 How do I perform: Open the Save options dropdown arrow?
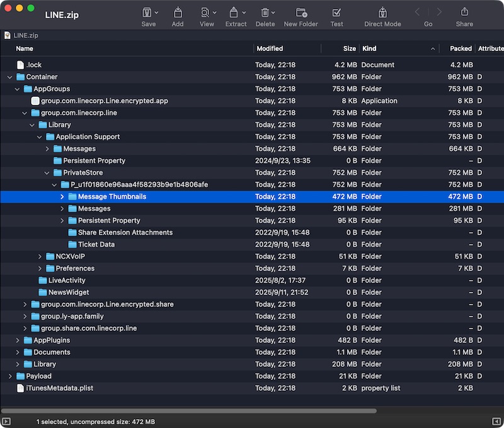[x=156, y=13]
